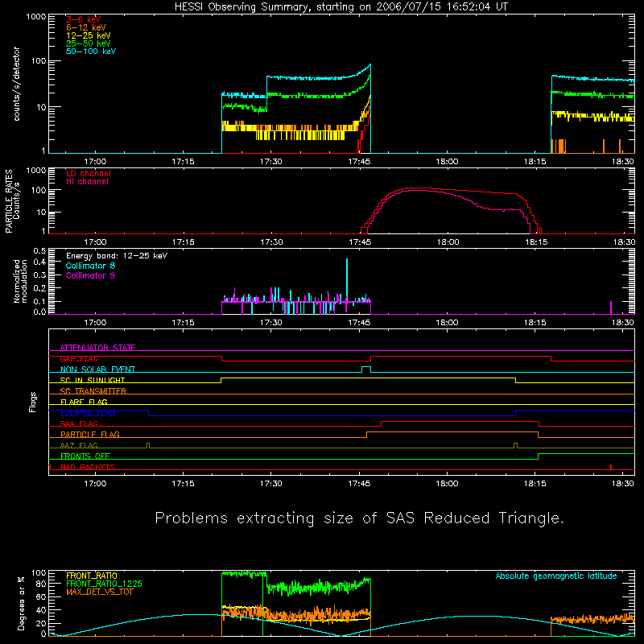Select the NON_SOLAR_EVENT flag label

pyautogui.click(x=97, y=369)
